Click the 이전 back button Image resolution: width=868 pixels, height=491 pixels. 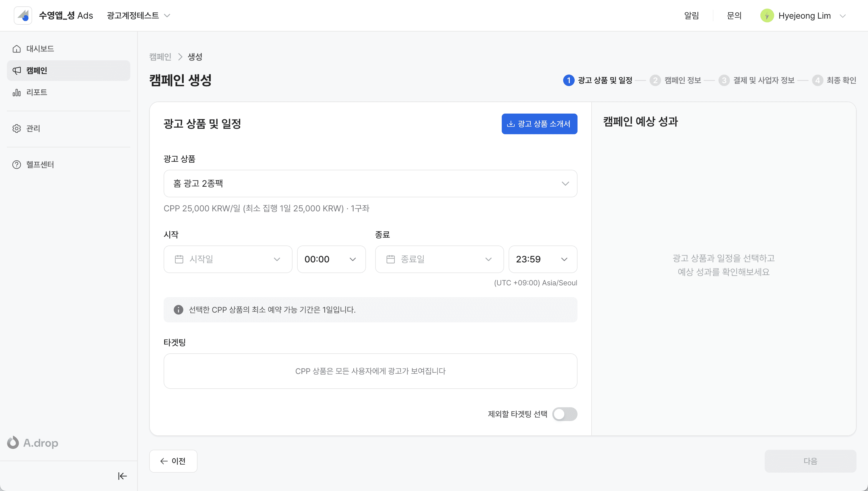[173, 461]
